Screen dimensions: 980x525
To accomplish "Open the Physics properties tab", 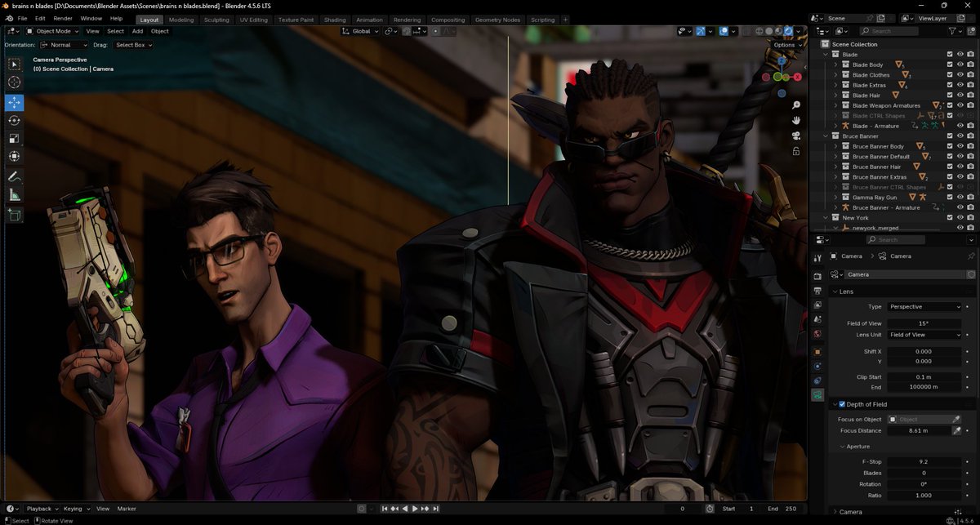I will [817, 367].
